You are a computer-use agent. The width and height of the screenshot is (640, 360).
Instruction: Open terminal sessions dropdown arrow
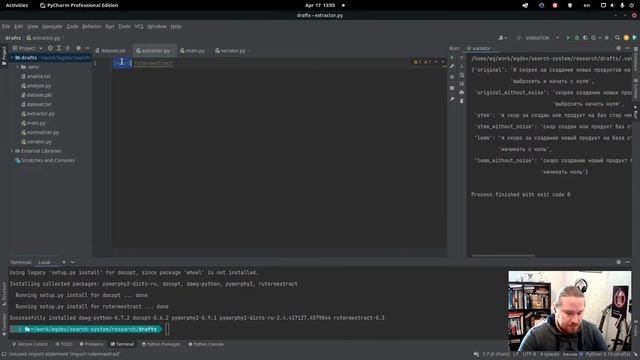[x=73, y=262]
